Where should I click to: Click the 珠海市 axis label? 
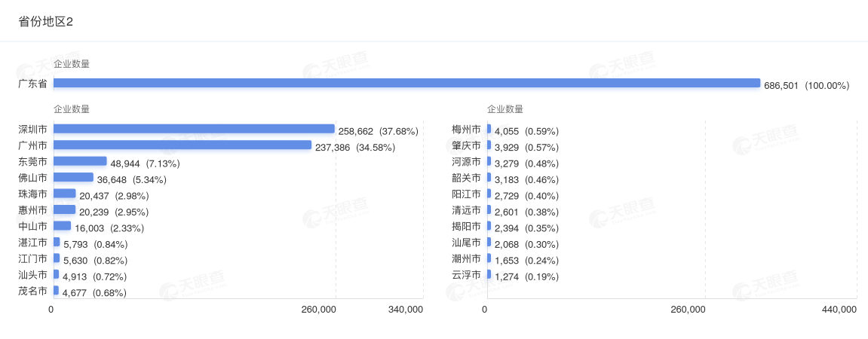click(32, 194)
